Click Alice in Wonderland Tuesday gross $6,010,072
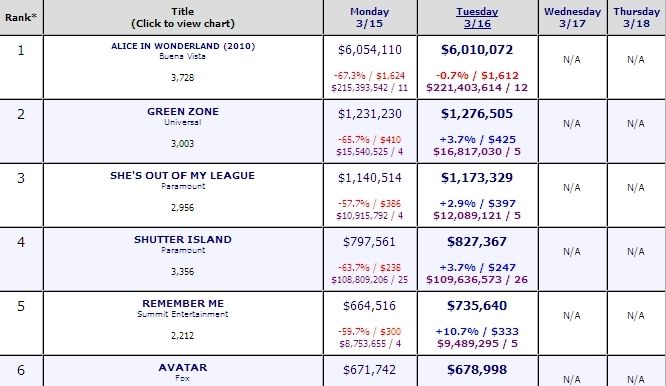The height and width of the screenshot is (386, 666). (477, 50)
